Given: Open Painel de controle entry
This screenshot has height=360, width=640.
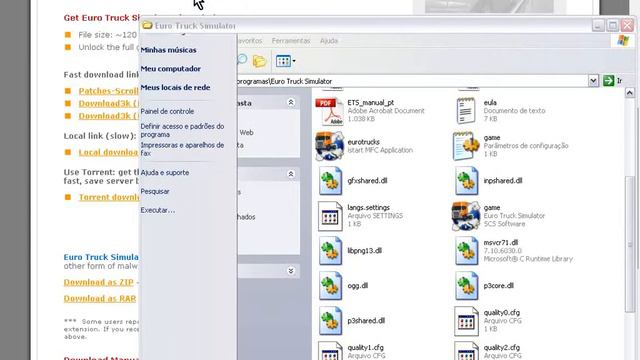Looking at the screenshot, I should 167,111.
